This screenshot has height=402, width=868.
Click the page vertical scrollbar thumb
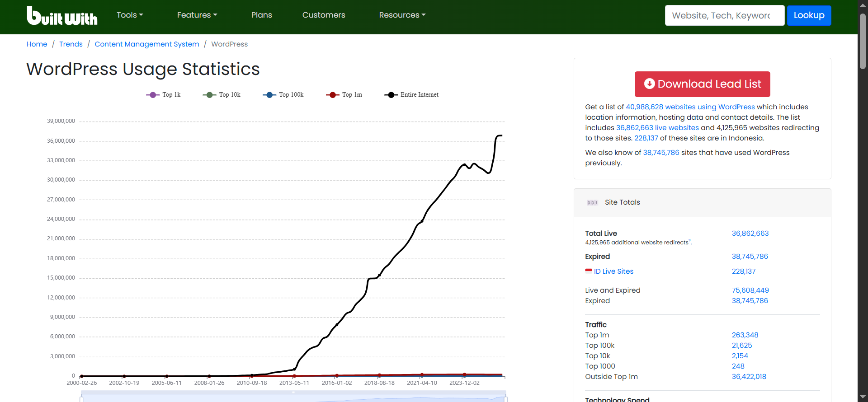tap(863, 41)
